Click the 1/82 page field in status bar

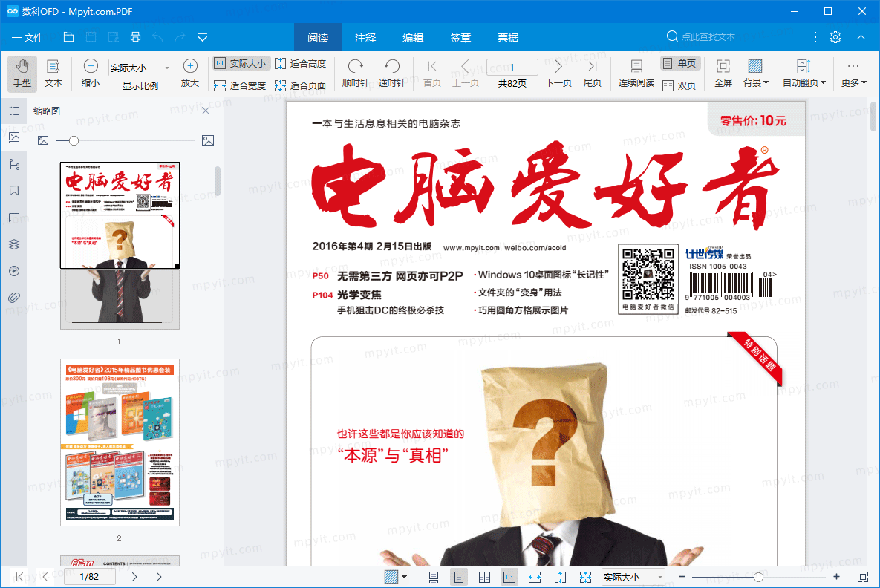click(89, 577)
